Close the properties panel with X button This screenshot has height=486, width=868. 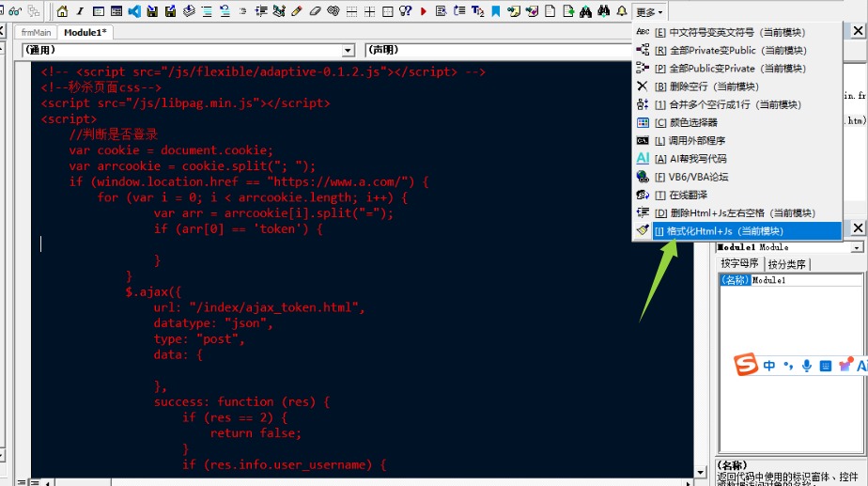[x=858, y=228]
